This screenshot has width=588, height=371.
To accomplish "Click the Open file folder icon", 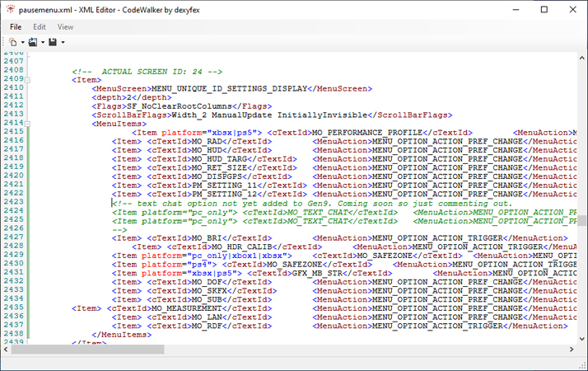I will 32,42.
